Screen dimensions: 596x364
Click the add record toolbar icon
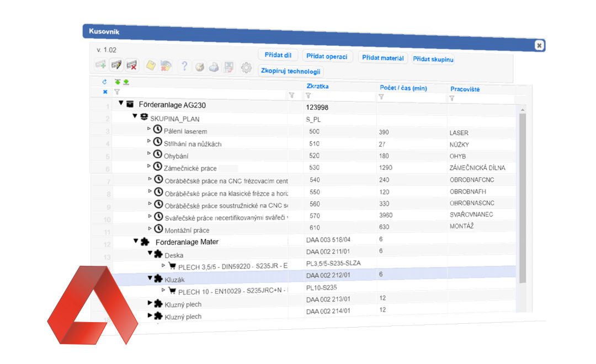coord(100,65)
